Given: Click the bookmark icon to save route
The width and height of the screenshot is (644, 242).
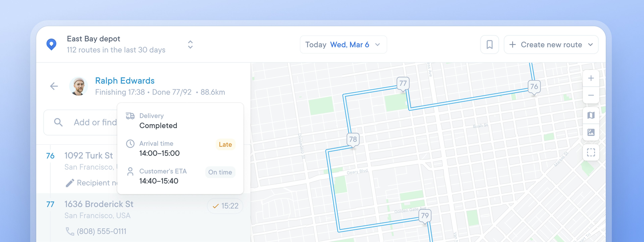Looking at the screenshot, I should click(490, 44).
